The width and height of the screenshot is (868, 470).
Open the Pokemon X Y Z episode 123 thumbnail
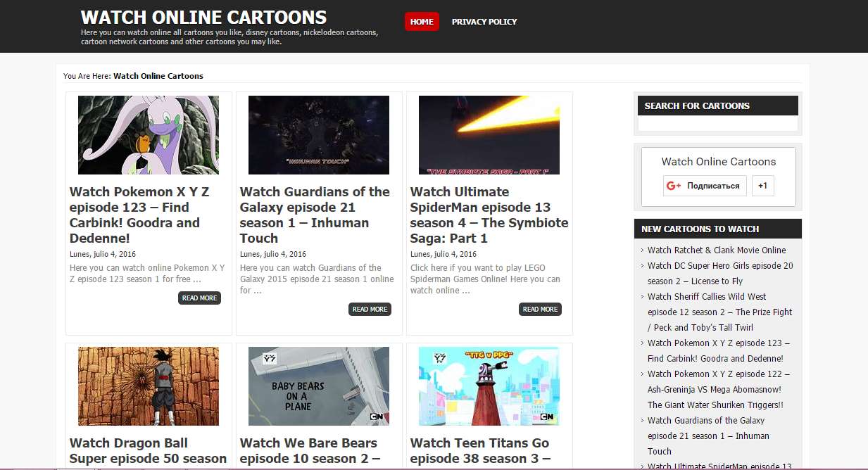(x=149, y=135)
